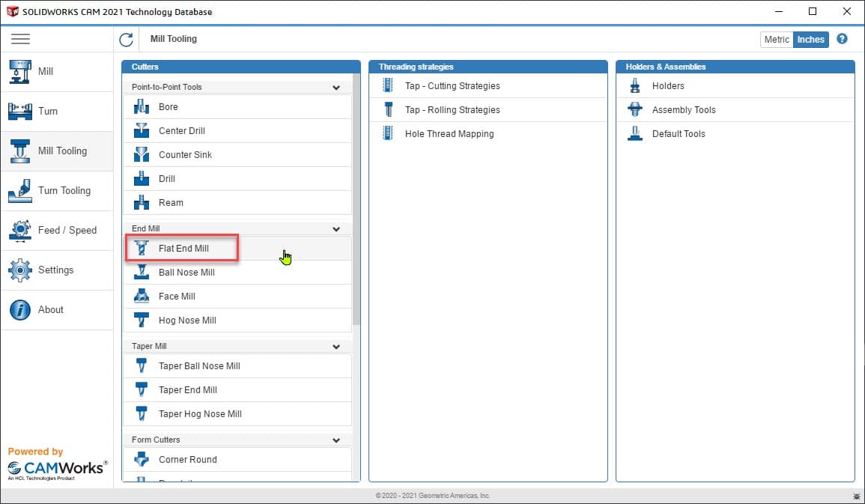865x504 pixels.
Task: Click the Hole Thread Mapping icon
Action: [388, 133]
